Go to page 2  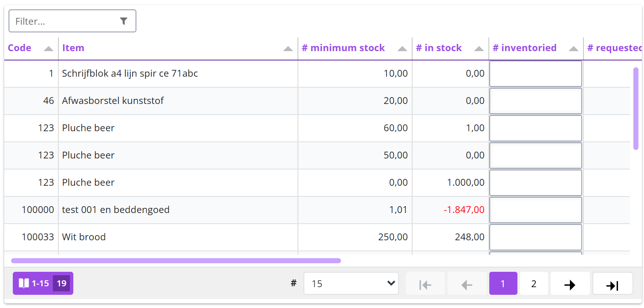coord(534,284)
